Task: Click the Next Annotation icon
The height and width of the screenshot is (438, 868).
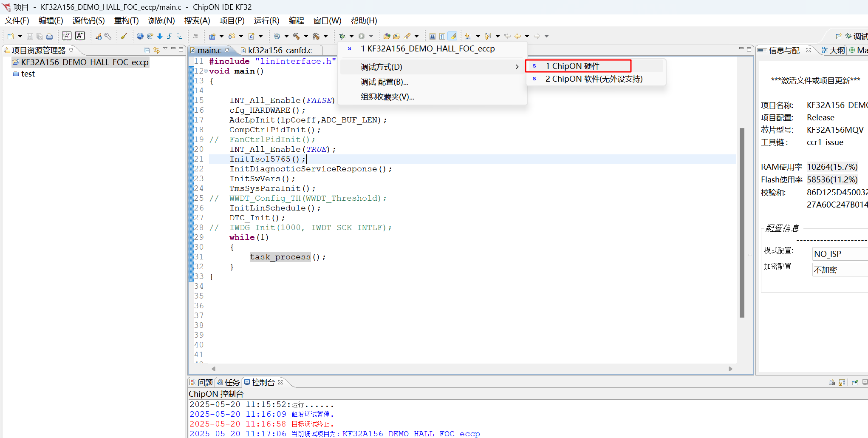Action: coord(468,36)
